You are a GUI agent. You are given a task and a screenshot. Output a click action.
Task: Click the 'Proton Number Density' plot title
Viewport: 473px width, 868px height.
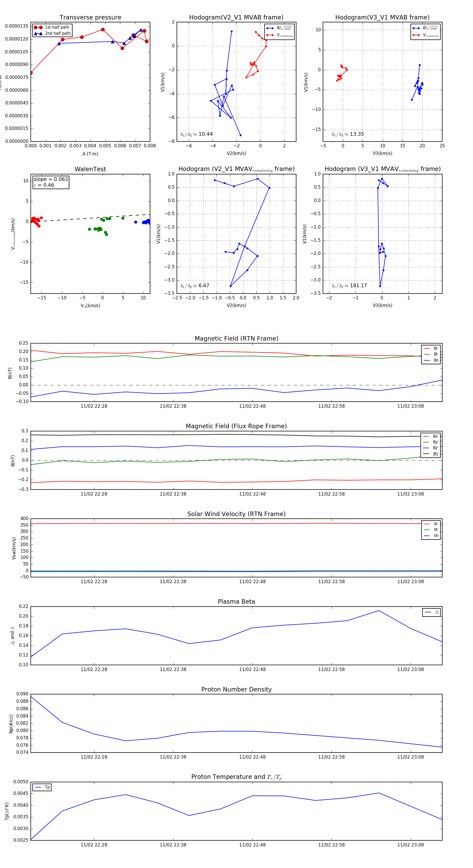pyautogui.click(x=236, y=689)
